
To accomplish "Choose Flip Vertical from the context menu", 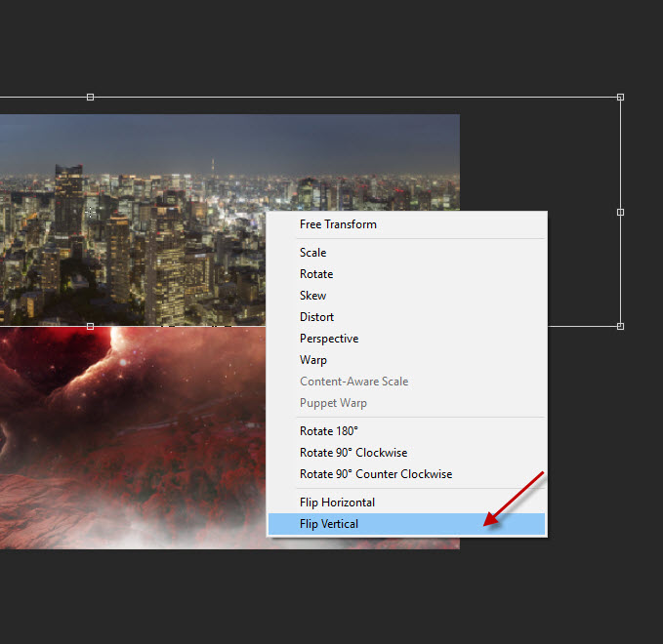I will coord(329,524).
